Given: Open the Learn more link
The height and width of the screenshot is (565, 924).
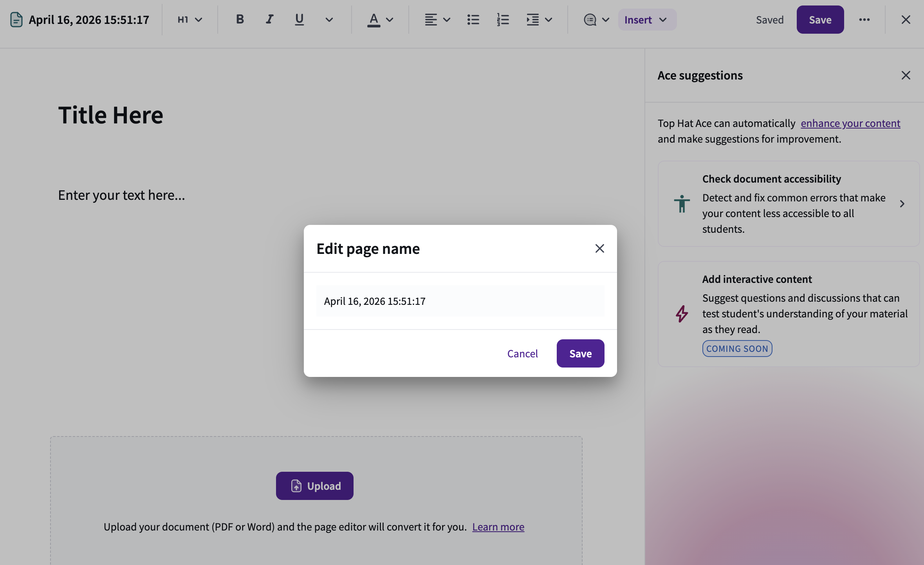Looking at the screenshot, I should 498,527.
